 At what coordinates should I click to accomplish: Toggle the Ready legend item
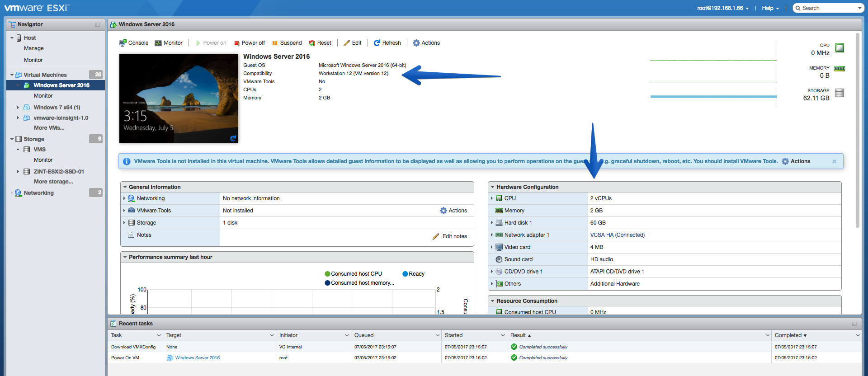414,274
